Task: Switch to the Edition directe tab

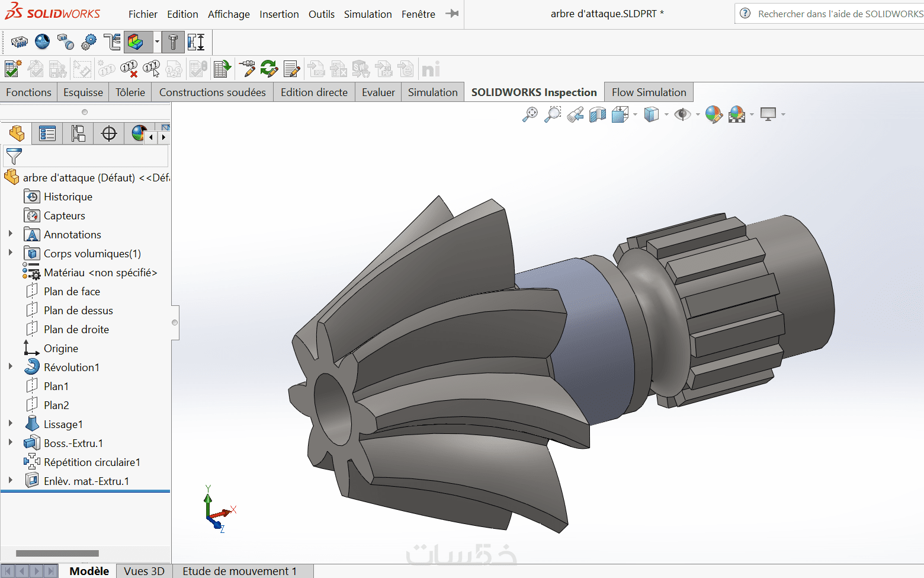Action: [x=314, y=92]
